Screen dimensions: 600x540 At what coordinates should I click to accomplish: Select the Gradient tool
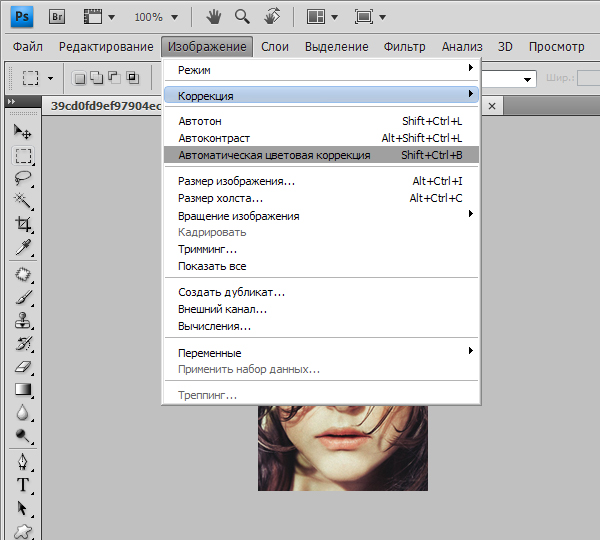(x=23, y=390)
